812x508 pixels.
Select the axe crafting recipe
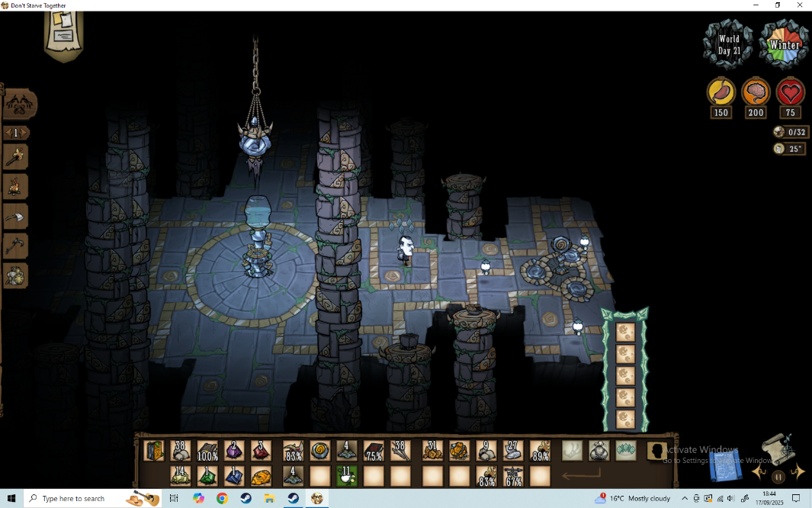[15, 217]
